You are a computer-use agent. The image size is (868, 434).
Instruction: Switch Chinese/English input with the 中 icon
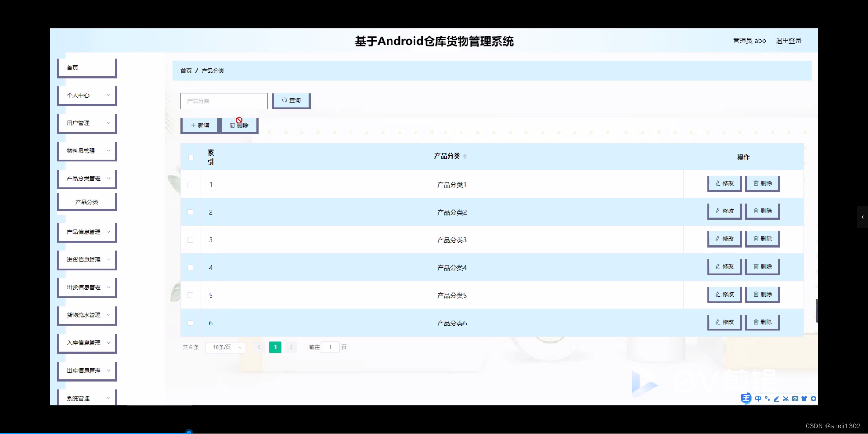(758, 399)
